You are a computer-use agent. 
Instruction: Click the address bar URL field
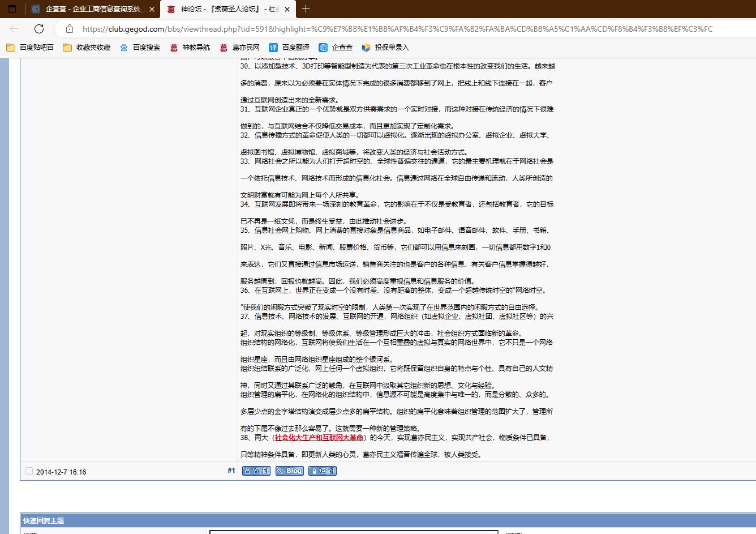tap(396, 29)
